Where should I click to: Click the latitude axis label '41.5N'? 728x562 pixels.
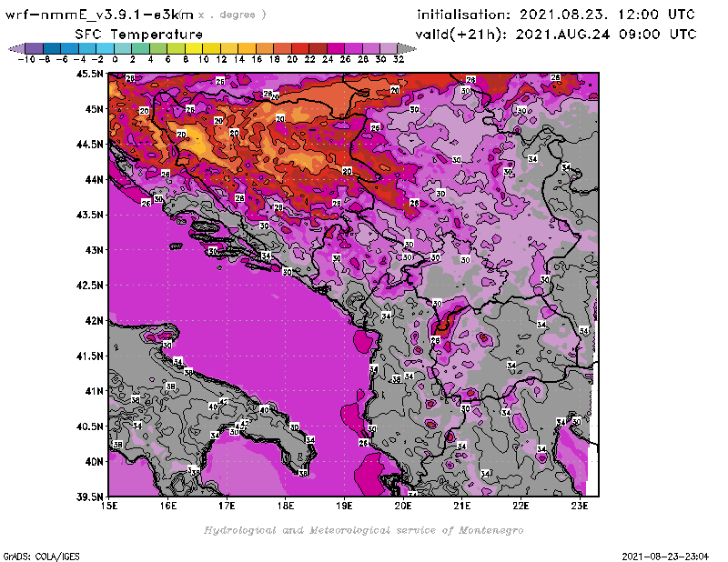pyautogui.click(x=89, y=356)
